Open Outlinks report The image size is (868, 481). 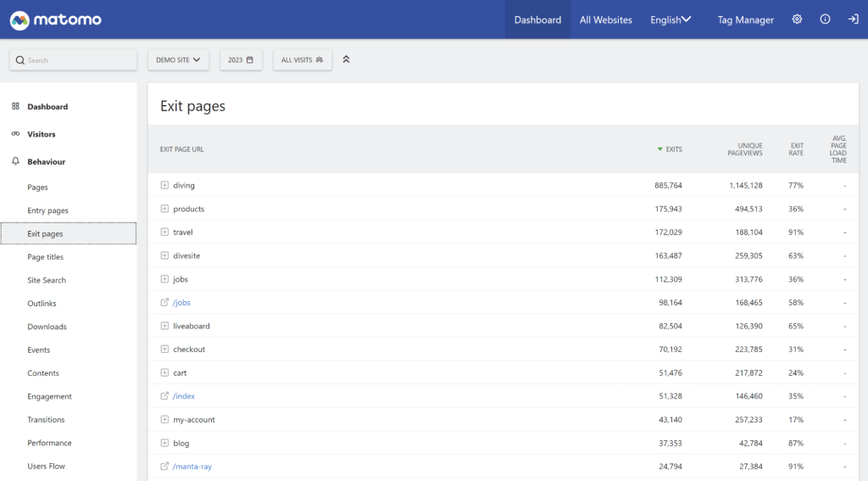coord(42,304)
